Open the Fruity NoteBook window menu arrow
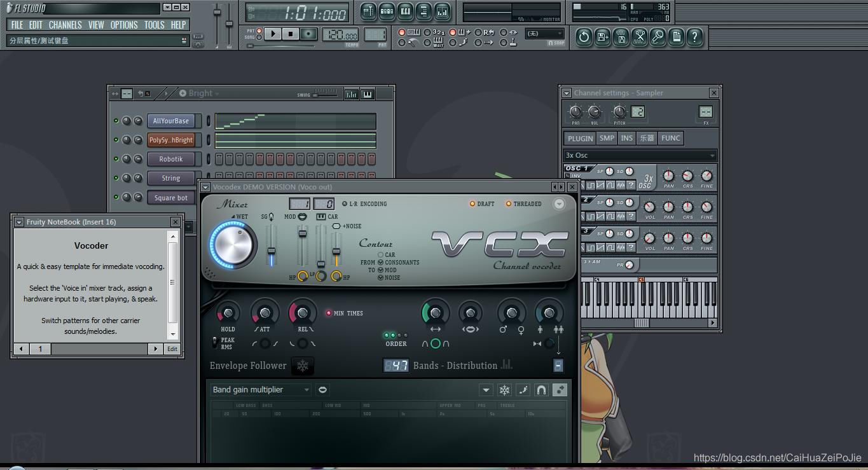The height and width of the screenshot is (470, 868). point(19,222)
